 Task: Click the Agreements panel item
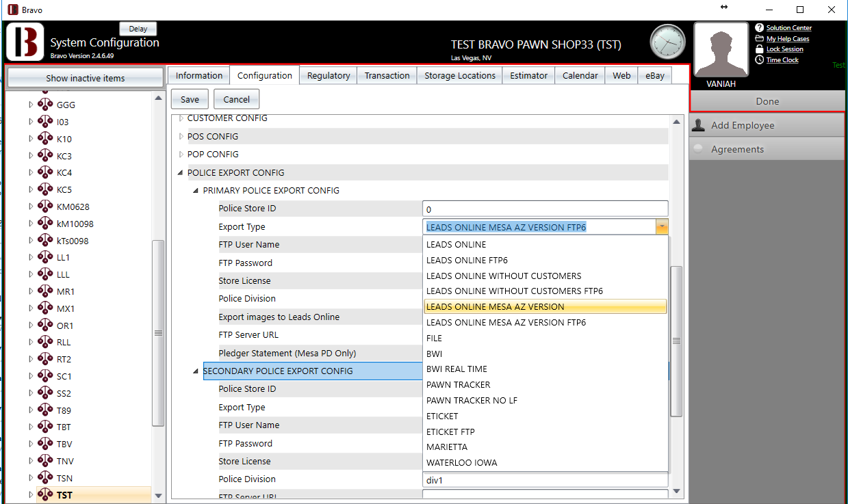pos(767,149)
